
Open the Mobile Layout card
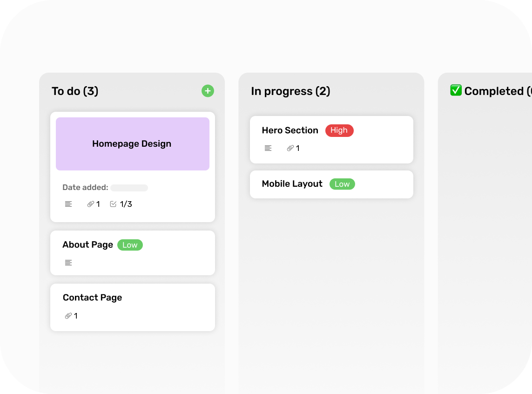point(292,184)
